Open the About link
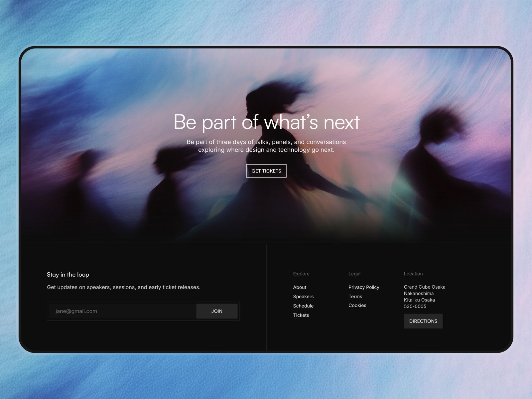532x399 pixels. pyautogui.click(x=300, y=287)
